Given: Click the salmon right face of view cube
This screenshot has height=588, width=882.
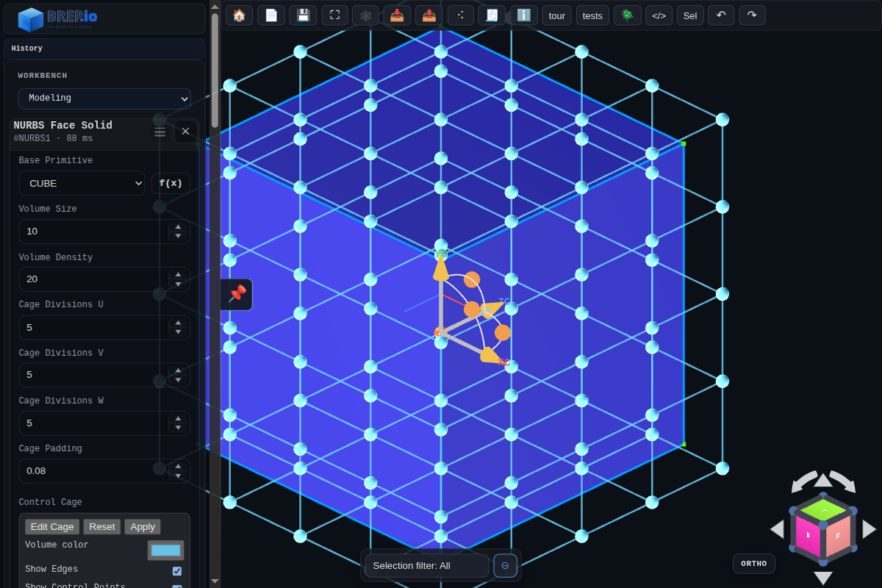Looking at the screenshot, I should pos(838,535).
